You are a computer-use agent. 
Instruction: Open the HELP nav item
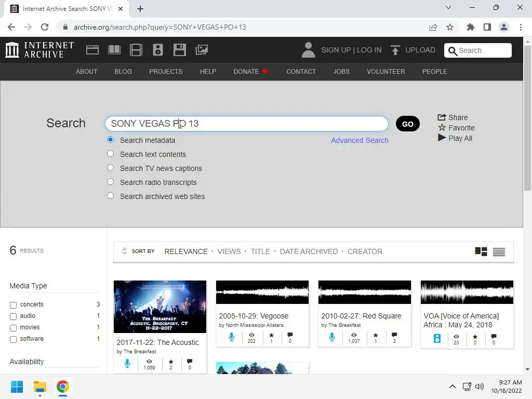pyautogui.click(x=208, y=72)
